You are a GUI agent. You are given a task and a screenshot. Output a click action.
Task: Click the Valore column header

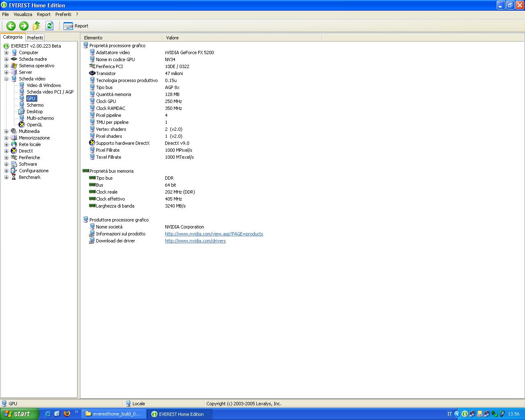pos(172,38)
